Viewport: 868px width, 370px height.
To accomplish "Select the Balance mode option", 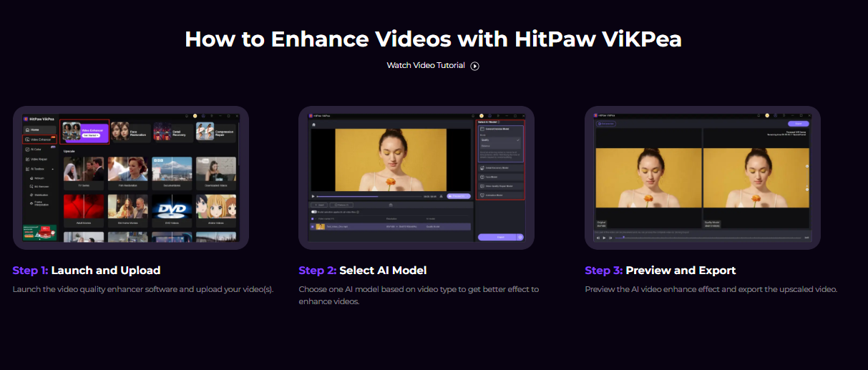I will tap(500, 146).
